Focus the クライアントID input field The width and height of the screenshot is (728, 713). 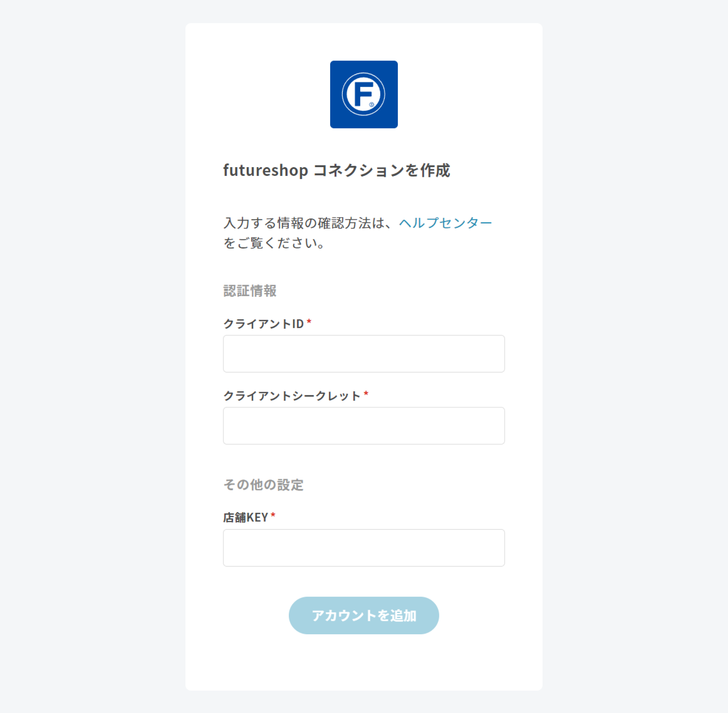pos(363,354)
